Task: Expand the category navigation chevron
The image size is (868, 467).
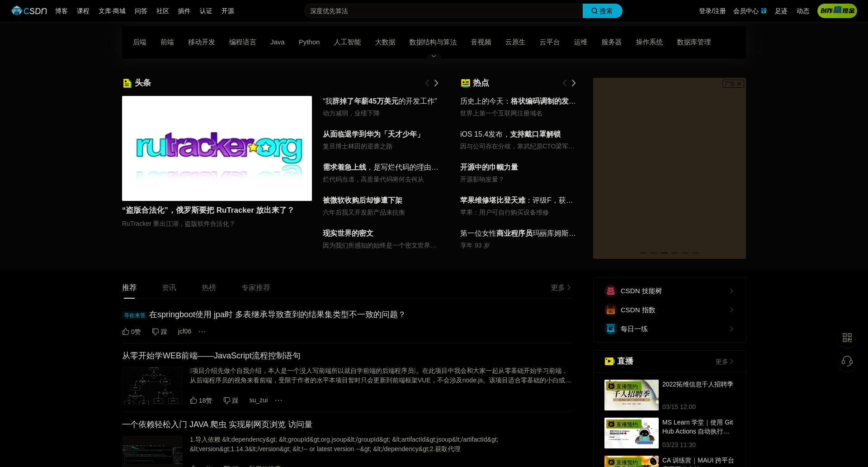Action: click(x=434, y=56)
